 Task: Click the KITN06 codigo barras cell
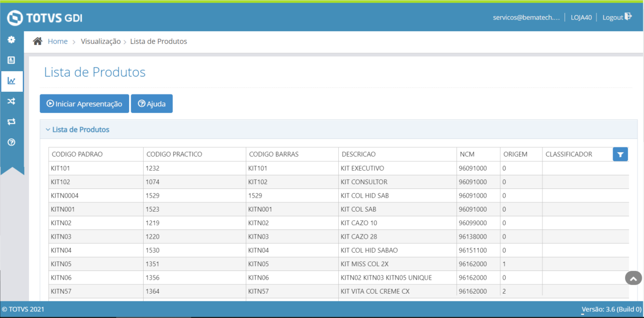(292, 278)
